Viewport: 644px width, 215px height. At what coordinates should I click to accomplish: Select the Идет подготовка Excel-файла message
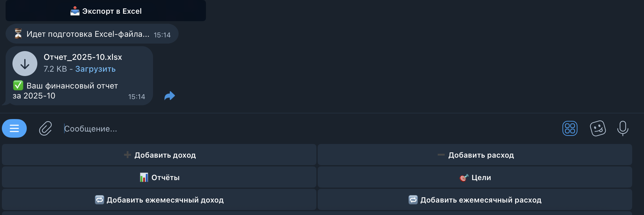pyautogui.click(x=88, y=34)
